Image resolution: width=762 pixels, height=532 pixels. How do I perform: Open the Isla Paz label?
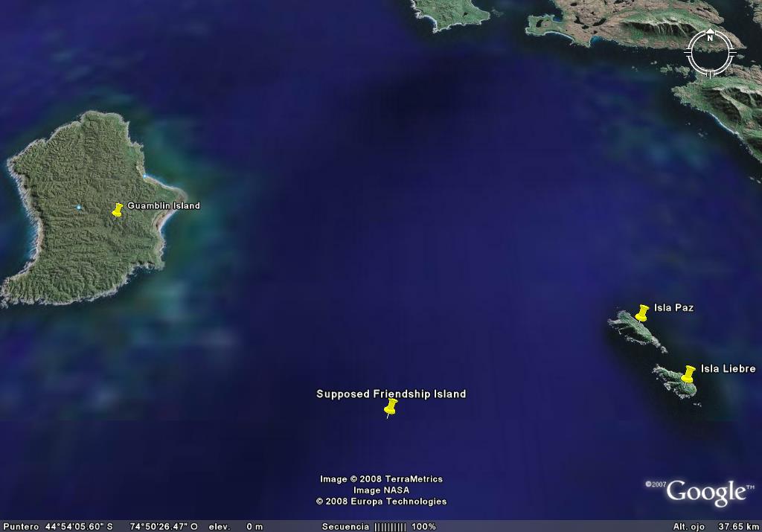(676, 307)
